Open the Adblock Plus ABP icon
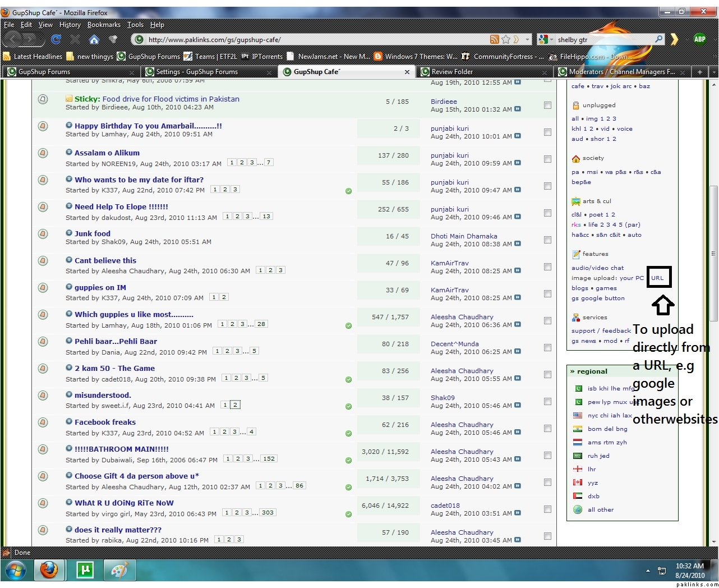 click(x=699, y=39)
